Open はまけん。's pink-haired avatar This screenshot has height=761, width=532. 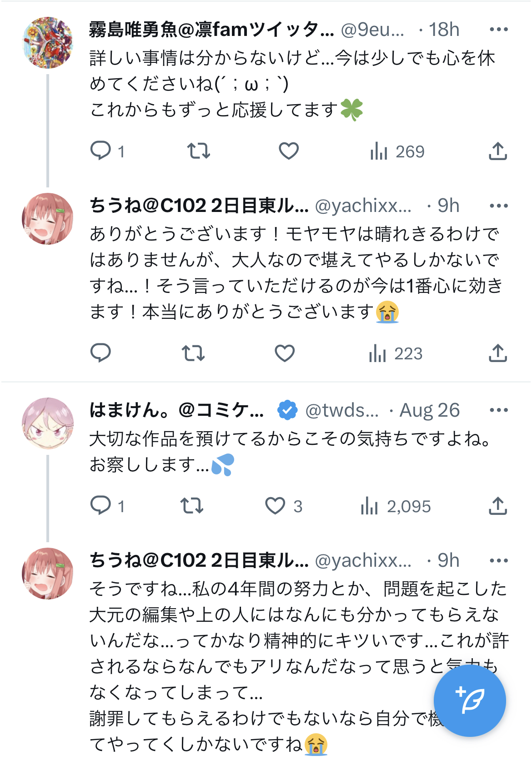point(48,423)
